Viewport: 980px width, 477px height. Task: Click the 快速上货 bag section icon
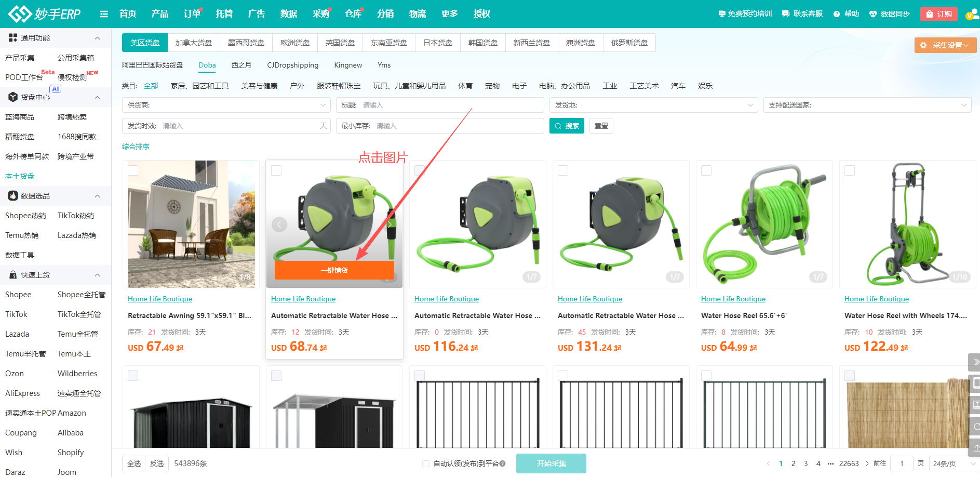pyautogui.click(x=13, y=275)
